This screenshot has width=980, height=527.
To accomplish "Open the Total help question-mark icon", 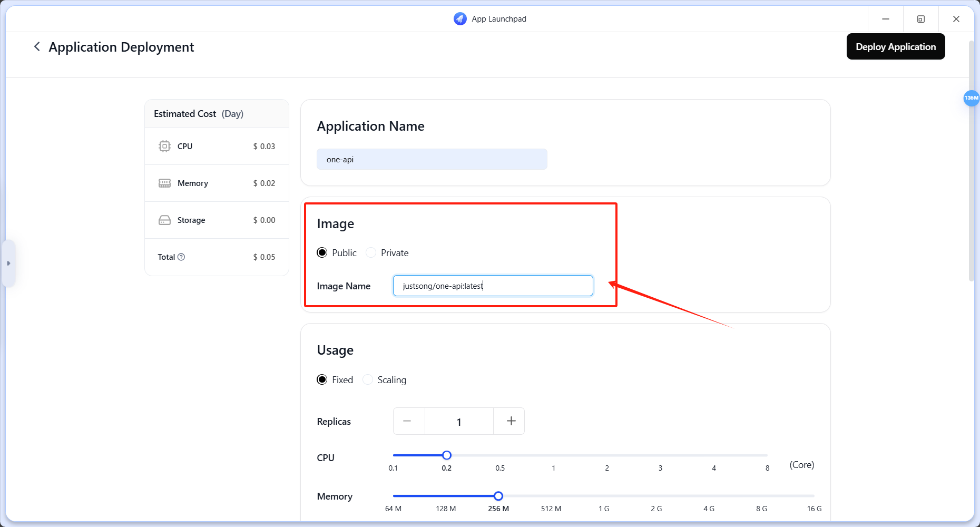I will coord(181,257).
